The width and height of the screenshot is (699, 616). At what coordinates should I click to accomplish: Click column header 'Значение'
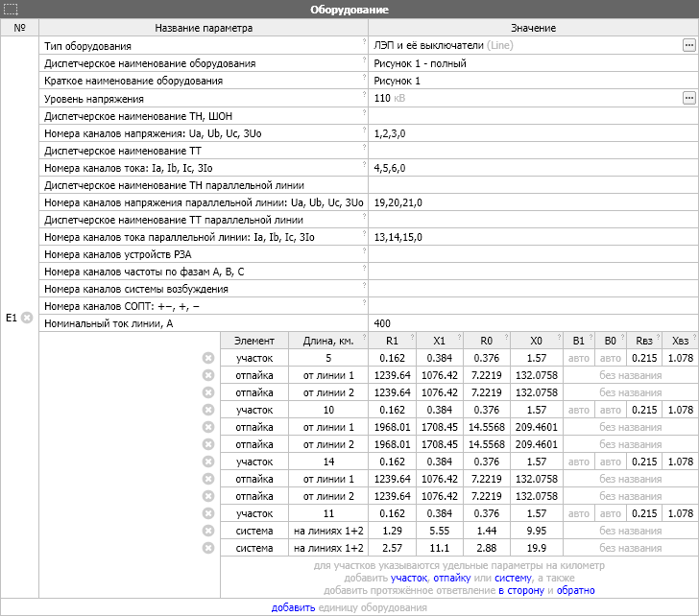tap(533, 28)
